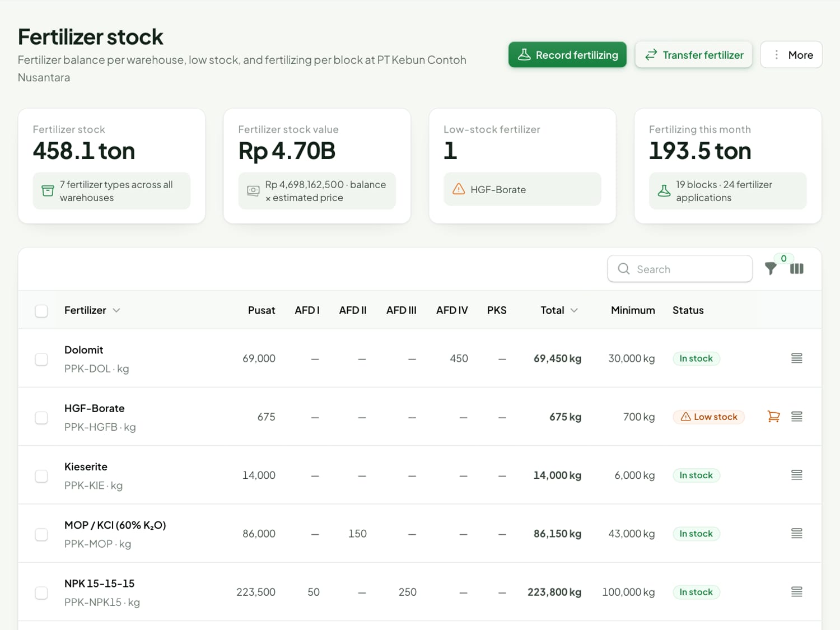840x630 pixels.
Task: Click the 250 value in AFD III column
Action: pos(408,592)
